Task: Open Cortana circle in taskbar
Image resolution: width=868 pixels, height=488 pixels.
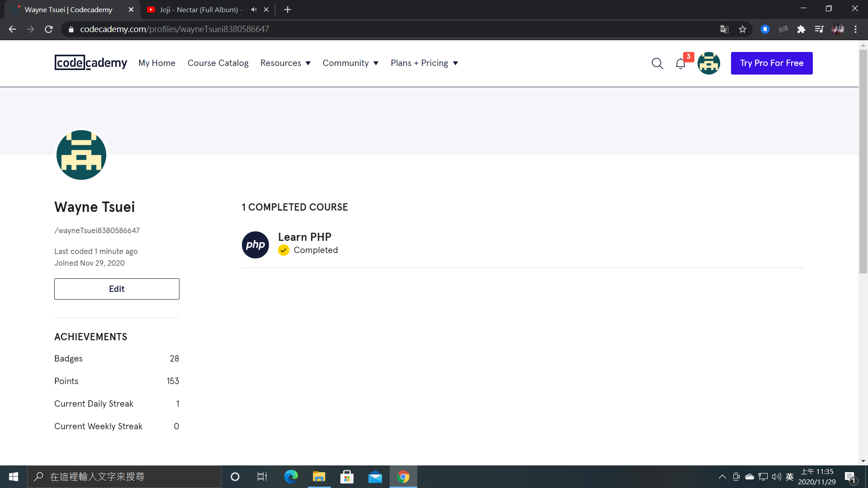Action: click(x=235, y=477)
